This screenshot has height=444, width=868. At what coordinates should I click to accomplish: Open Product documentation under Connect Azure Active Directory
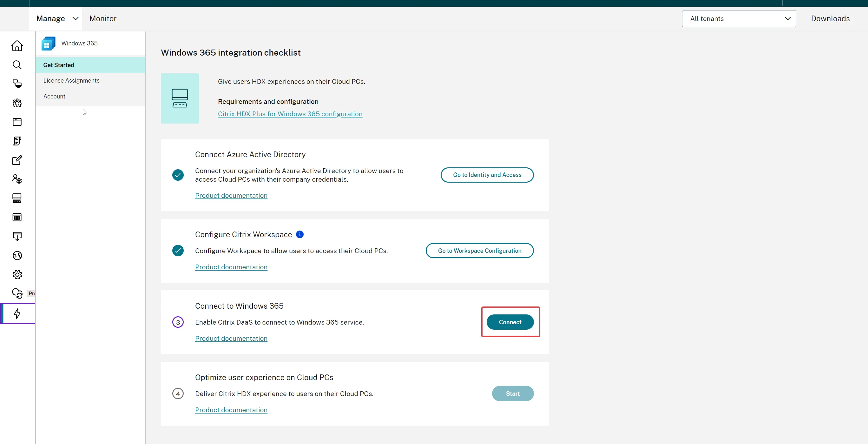(x=231, y=195)
